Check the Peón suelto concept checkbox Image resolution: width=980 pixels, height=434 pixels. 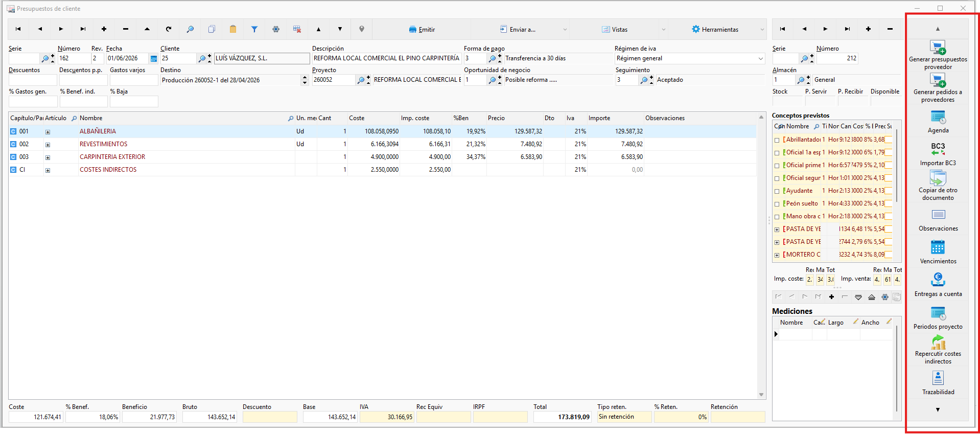[x=777, y=204]
